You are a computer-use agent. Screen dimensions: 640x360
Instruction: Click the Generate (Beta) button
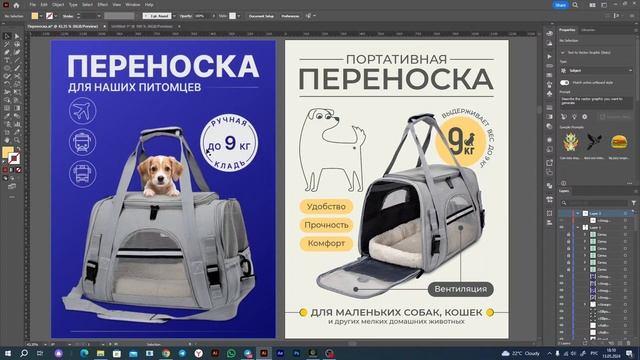(616, 117)
